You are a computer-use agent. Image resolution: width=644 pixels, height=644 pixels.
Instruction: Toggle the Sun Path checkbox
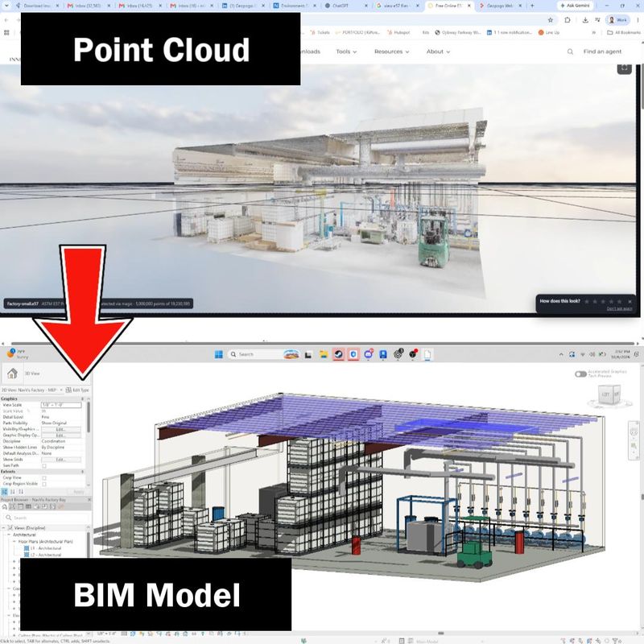44,466
